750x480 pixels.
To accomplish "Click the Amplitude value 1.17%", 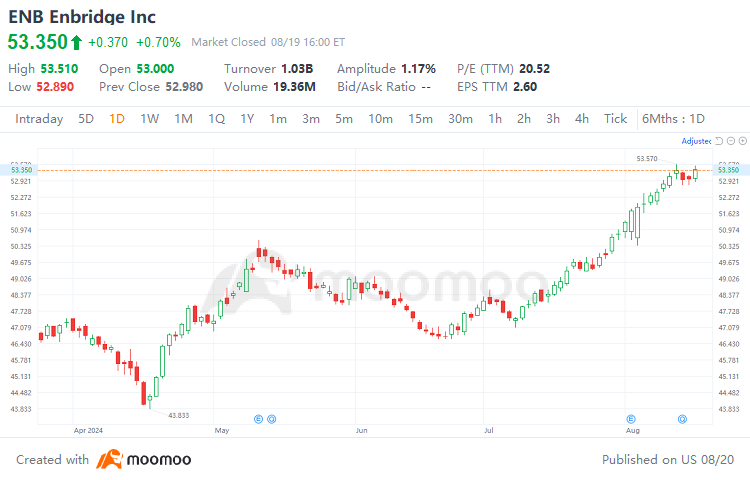I will tap(419, 69).
